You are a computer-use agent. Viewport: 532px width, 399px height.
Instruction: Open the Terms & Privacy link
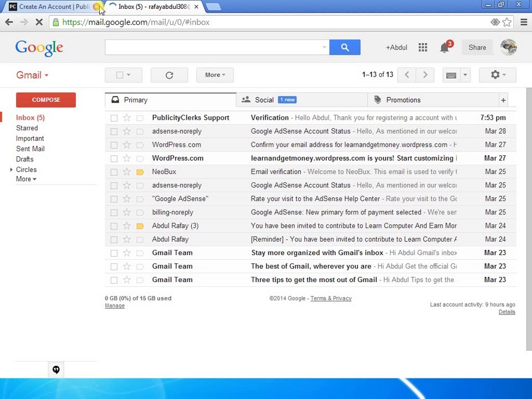tap(331, 298)
